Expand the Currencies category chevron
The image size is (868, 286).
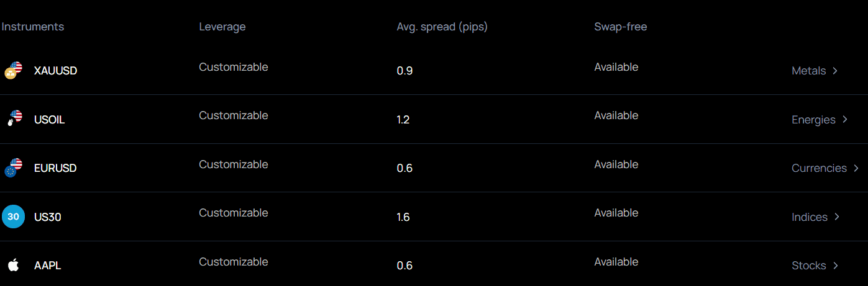856,168
